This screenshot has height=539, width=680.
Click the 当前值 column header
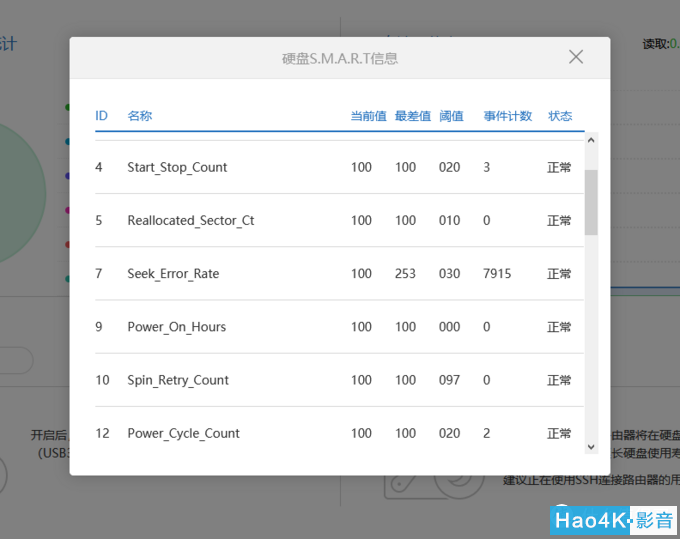tap(368, 116)
